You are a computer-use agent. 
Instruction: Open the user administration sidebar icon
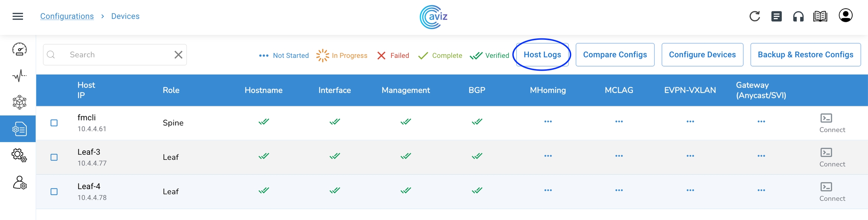click(19, 183)
